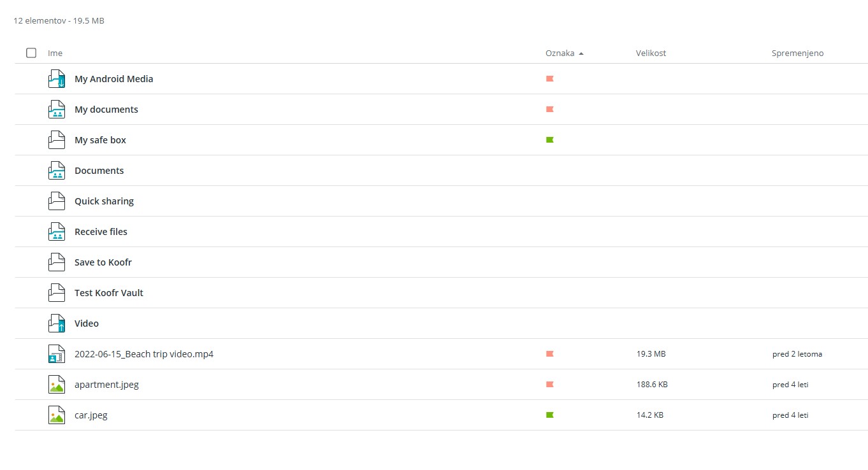
Task: Click the Video upload folder icon
Action: pyautogui.click(x=57, y=324)
